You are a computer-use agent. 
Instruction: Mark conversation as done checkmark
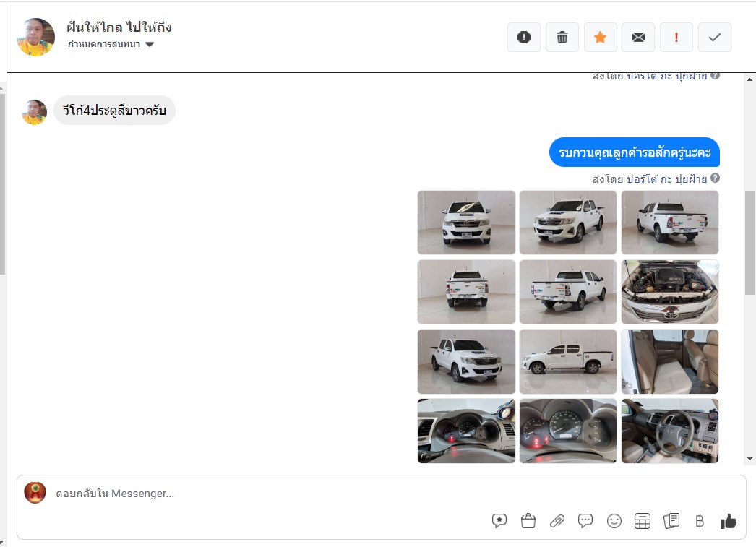(x=715, y=37)
